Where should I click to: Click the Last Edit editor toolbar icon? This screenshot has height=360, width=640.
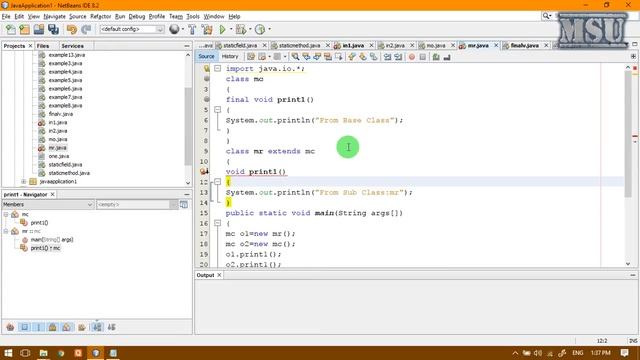click(251, 57)
